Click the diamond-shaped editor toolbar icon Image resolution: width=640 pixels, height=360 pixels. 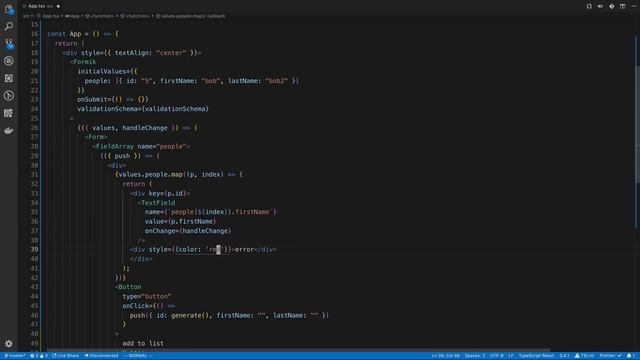click(x=611, y=6)
